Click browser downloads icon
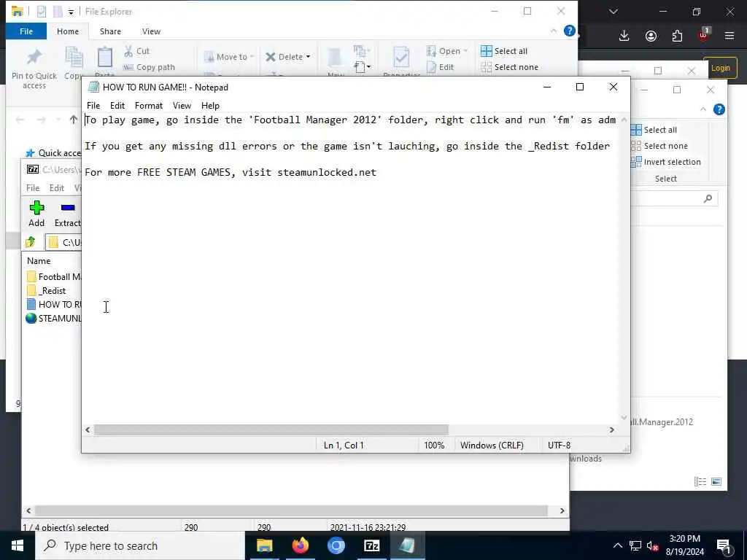Screen dimensions: 747x560 (624, 36)
